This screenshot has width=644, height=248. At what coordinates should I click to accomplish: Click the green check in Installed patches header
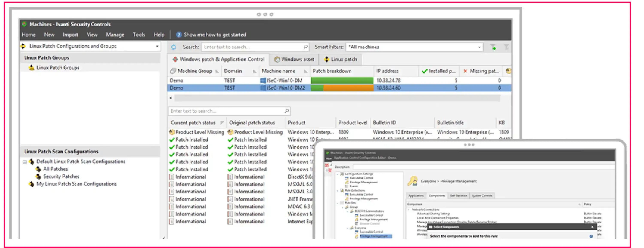[424, 71]
